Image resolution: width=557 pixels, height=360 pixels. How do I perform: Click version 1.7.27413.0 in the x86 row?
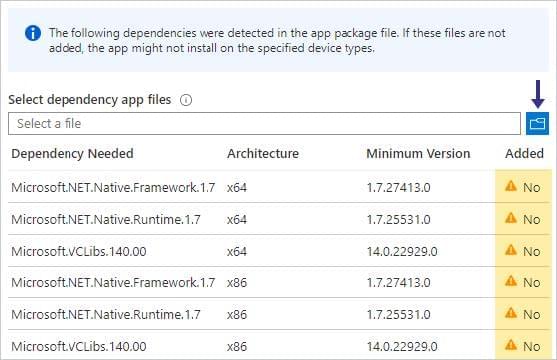(398, 283)
